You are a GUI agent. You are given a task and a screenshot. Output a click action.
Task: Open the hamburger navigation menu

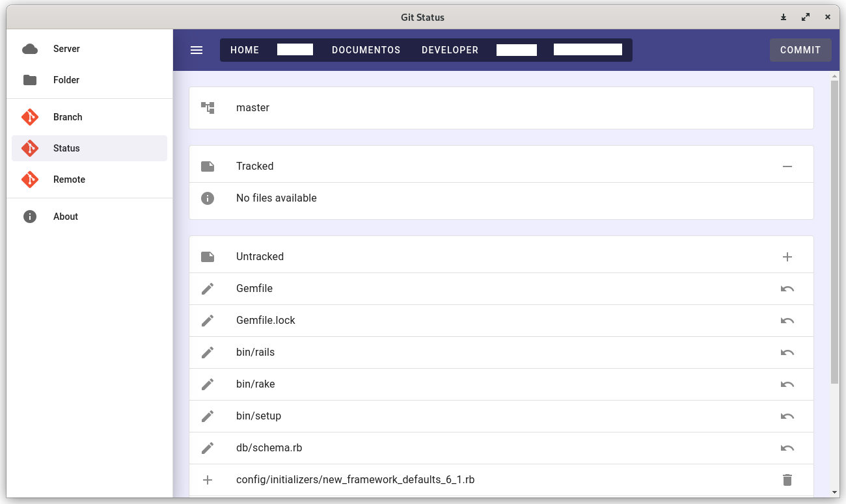[x=197, y=49]
